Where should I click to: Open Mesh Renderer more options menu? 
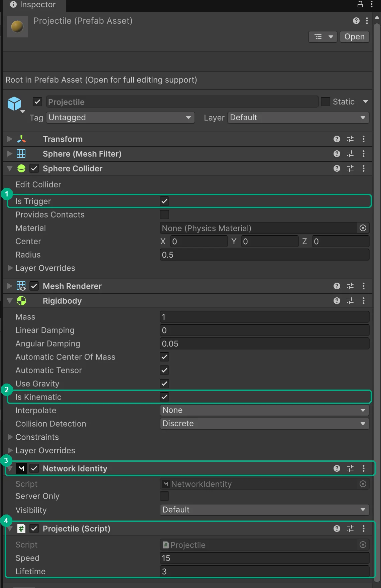coord(364,286)
